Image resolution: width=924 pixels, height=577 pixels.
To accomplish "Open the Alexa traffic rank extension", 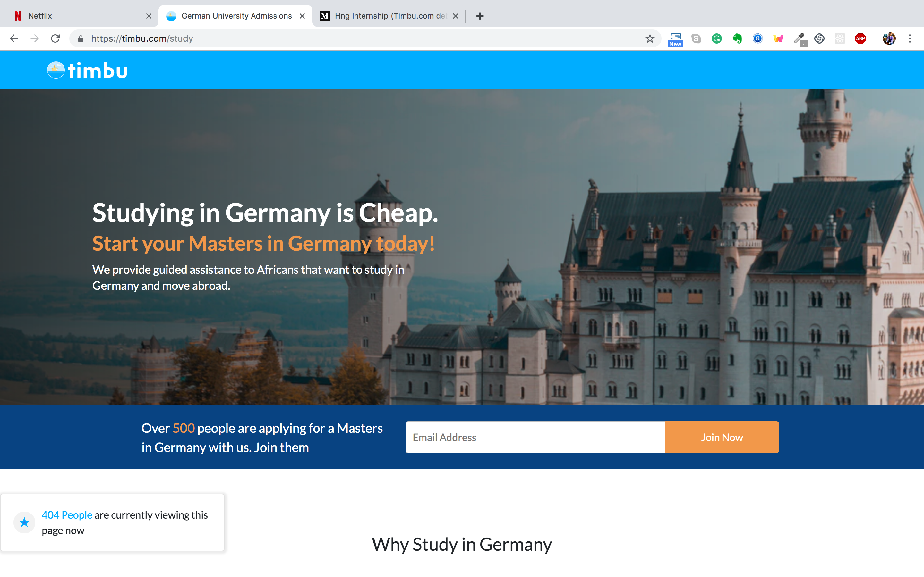I will click(x=757, y=38).
